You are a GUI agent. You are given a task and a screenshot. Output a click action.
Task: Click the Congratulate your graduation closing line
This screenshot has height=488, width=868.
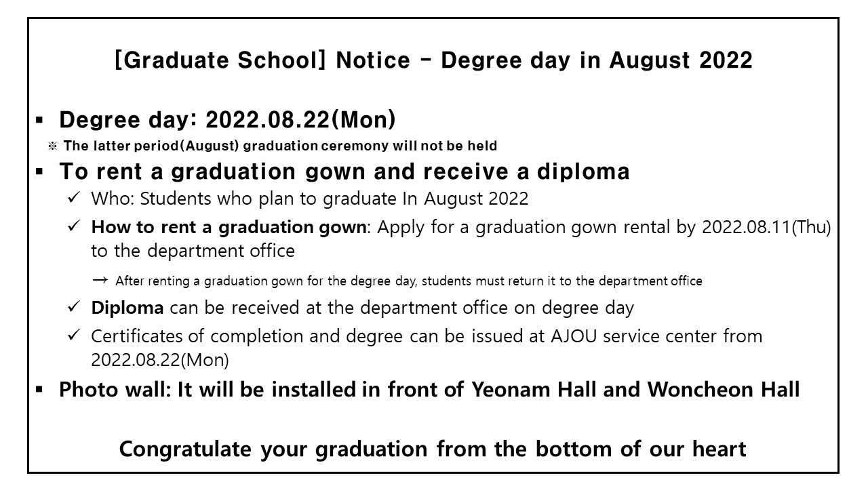[433, 449]
